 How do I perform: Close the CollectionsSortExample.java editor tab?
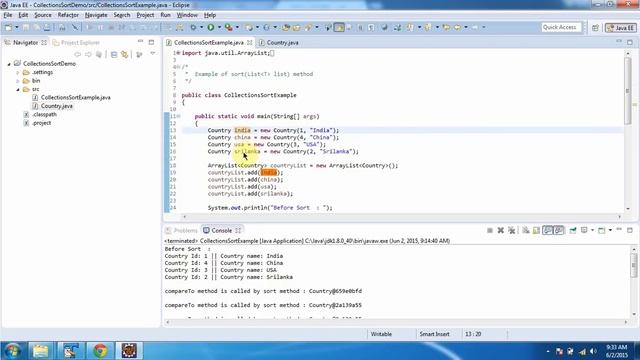(249, 42)
